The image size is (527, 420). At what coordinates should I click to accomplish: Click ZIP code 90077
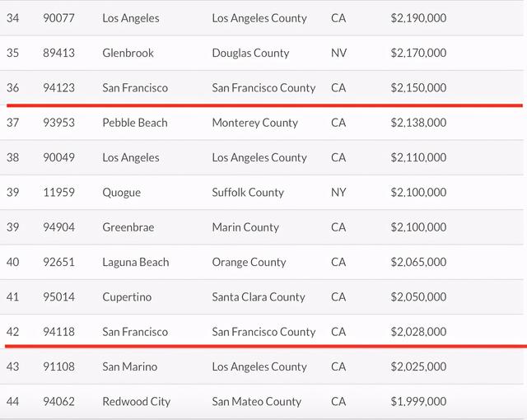coord(59,18)
